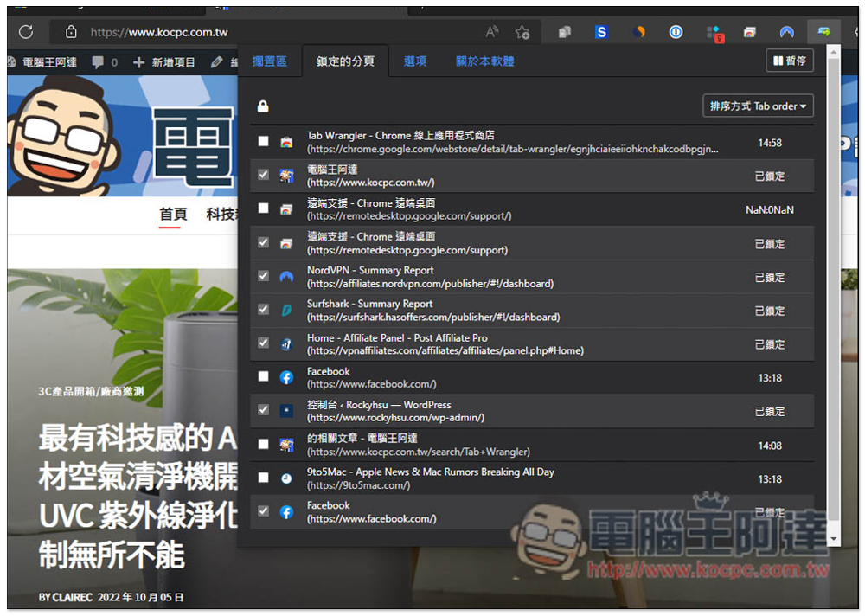865x616 pixels.
Task: Lock the 9to5Mac tab checkbox
Action: point(263,478)
